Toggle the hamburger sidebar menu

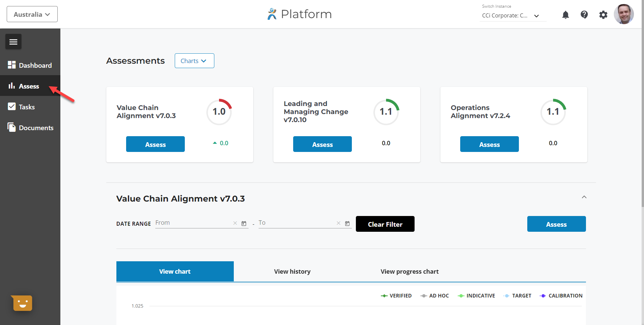[13, 42]
